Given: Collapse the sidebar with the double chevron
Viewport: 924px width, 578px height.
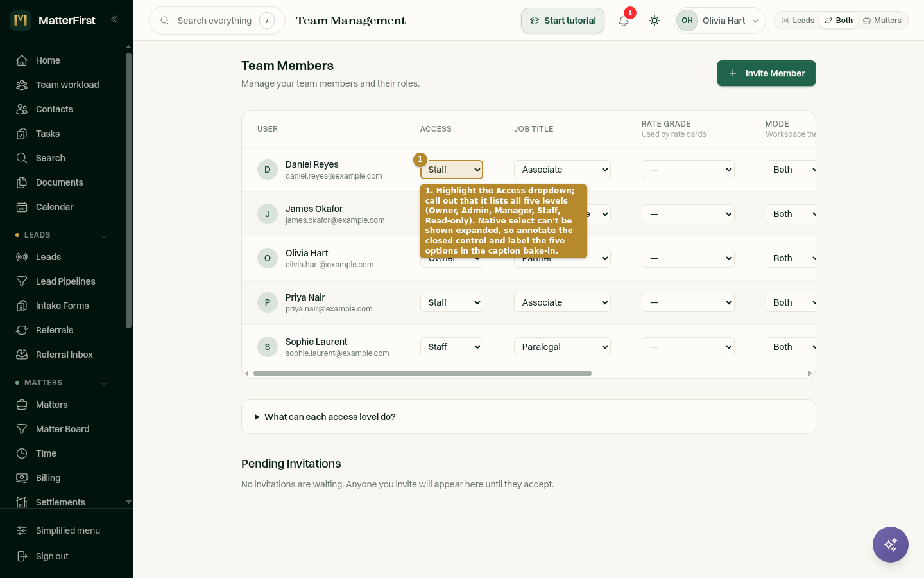Looking at the screenshot, I should click(x=114, y=19).
